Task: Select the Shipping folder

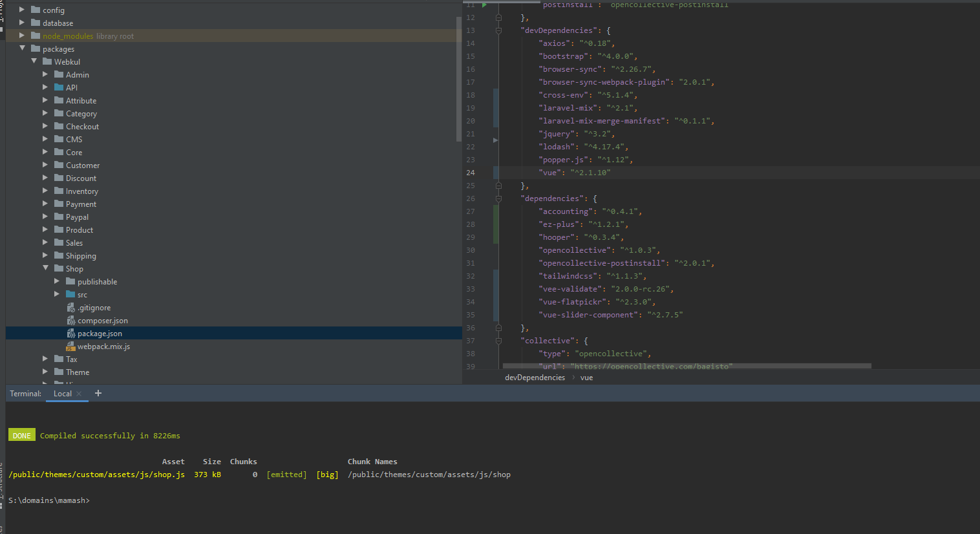Action: (81, 255)
